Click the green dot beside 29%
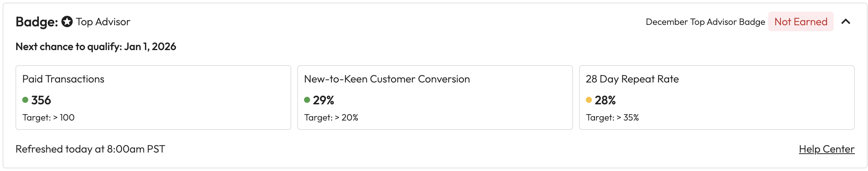 coord(307,100)
